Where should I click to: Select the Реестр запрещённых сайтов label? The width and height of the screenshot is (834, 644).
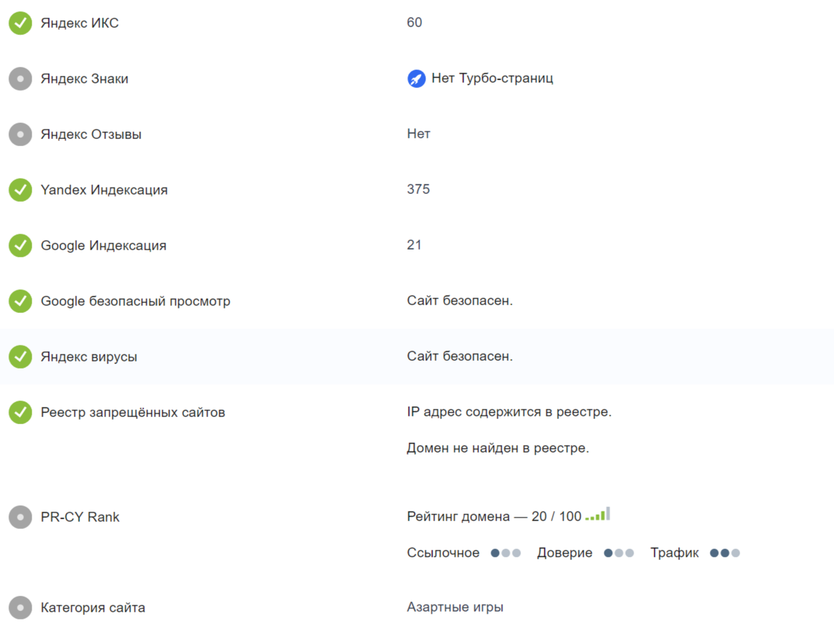coord(133,413)
